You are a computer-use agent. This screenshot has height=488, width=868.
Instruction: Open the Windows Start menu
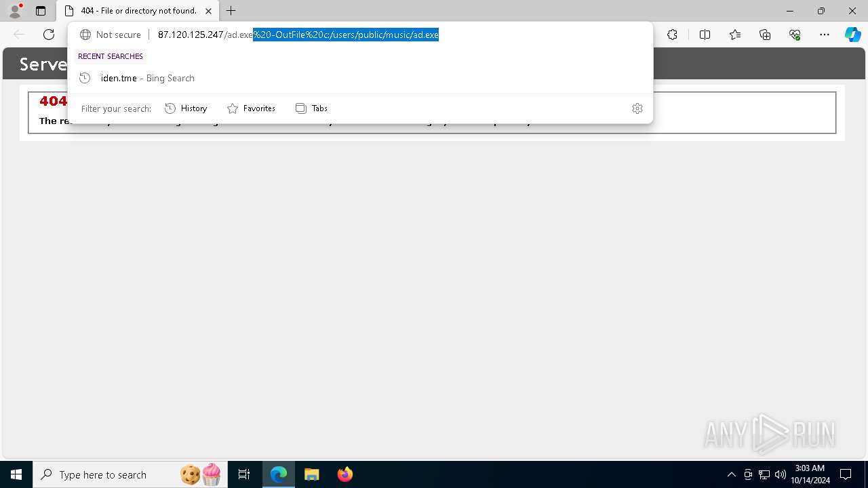16,474
